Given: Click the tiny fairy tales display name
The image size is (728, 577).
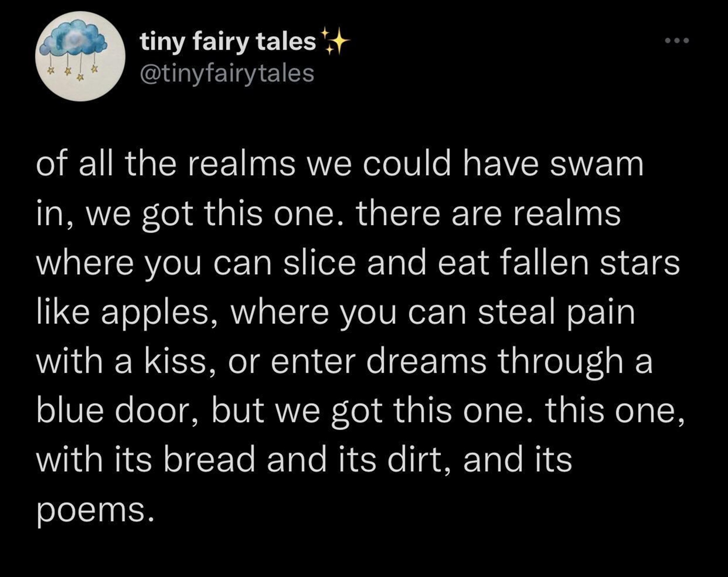Looking at the screenshot, I should pyautogui.click(x=228, y=41).
